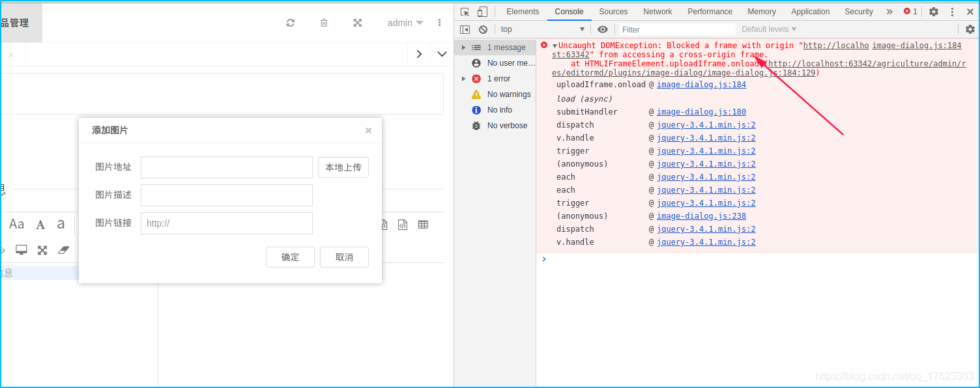Open the top JavaScript context dropdown

coord(542,29)
